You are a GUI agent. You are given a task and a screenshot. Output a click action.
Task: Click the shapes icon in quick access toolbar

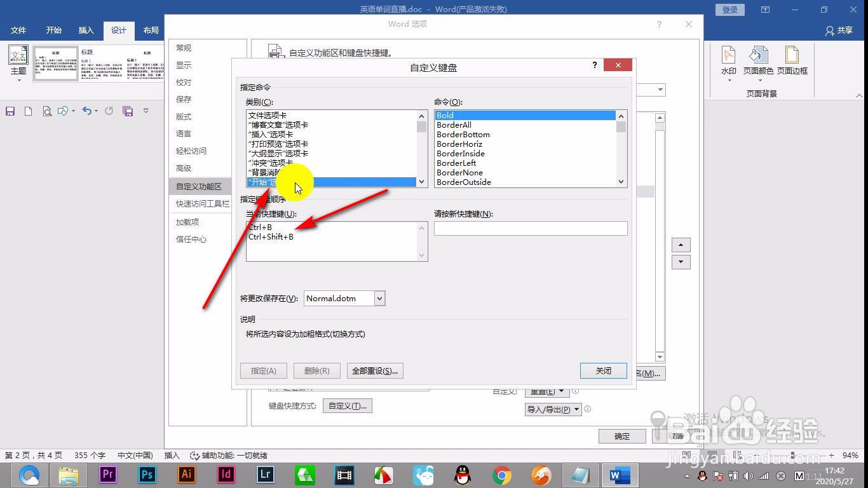pos(62,111)
